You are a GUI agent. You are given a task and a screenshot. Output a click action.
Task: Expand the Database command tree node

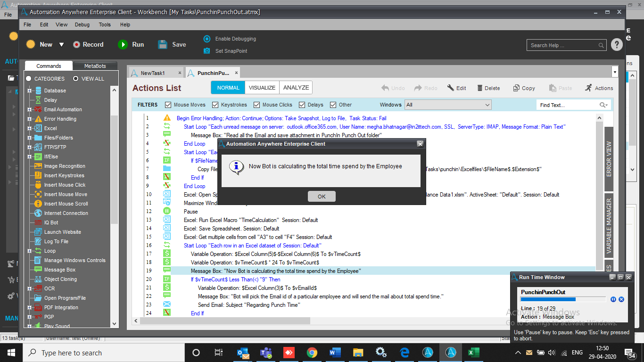tap(29, 90)
